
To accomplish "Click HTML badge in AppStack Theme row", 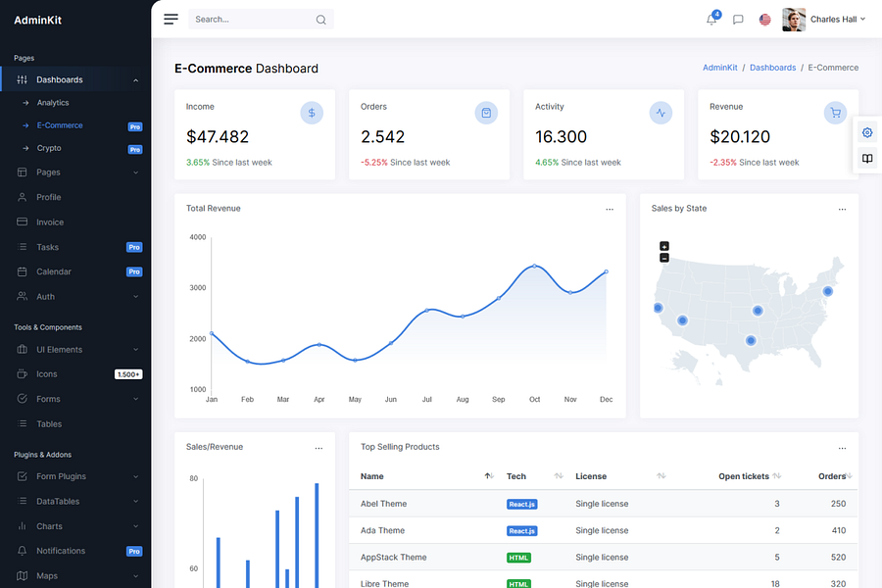I will tap(518, 558).
